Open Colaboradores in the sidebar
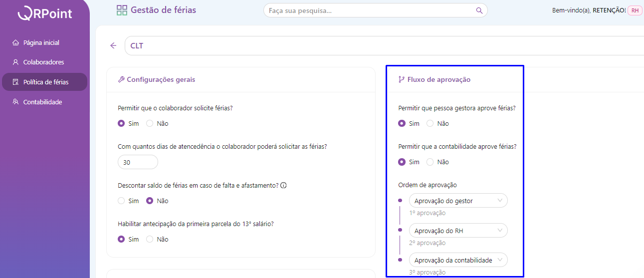644x278 pixels. coord(43,62)
